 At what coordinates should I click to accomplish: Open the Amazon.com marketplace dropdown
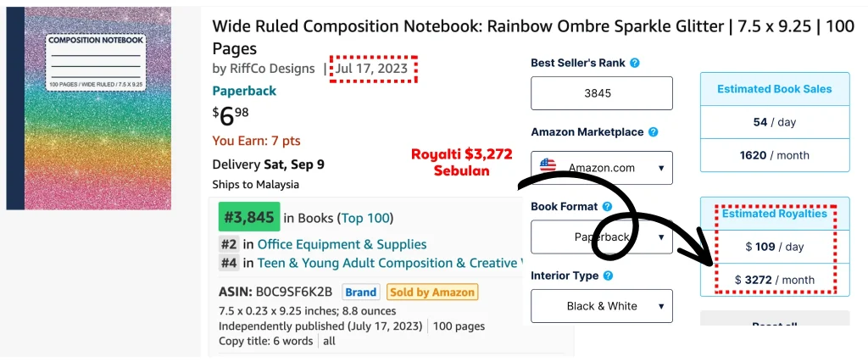[x=602, y=168]
